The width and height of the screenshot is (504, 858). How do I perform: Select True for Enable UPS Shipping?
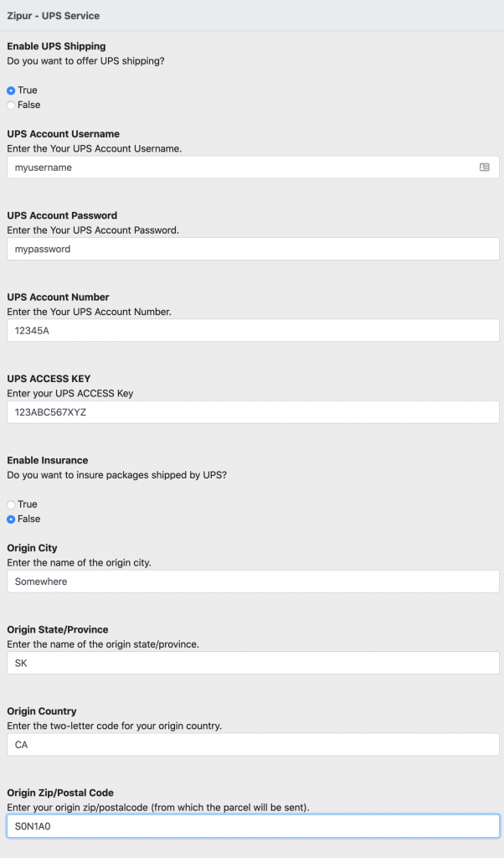(11, 90)
